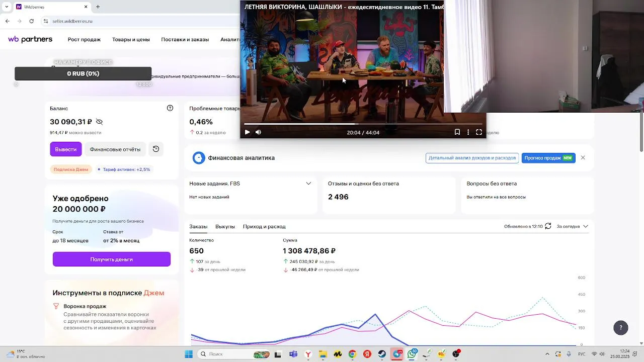Seek on the video progress bar
The width and height of the screenshot is (644, 362).
pyautogui.click(x=363, y=124)
